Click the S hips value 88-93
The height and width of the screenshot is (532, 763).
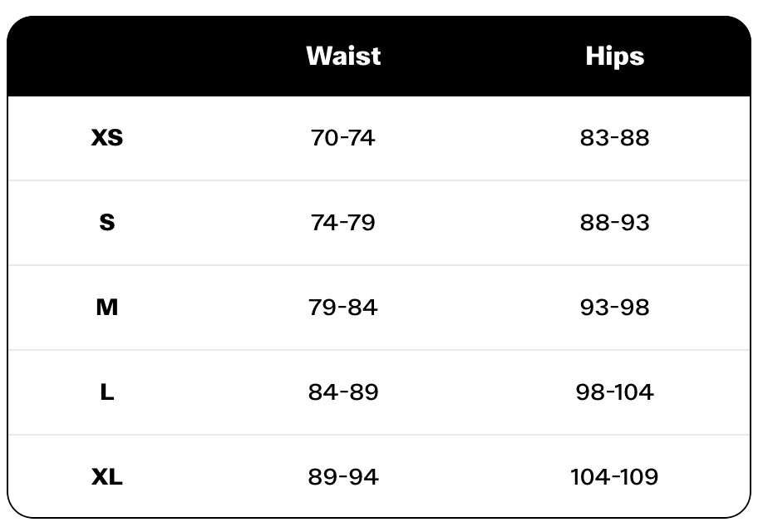click(614, 223)
